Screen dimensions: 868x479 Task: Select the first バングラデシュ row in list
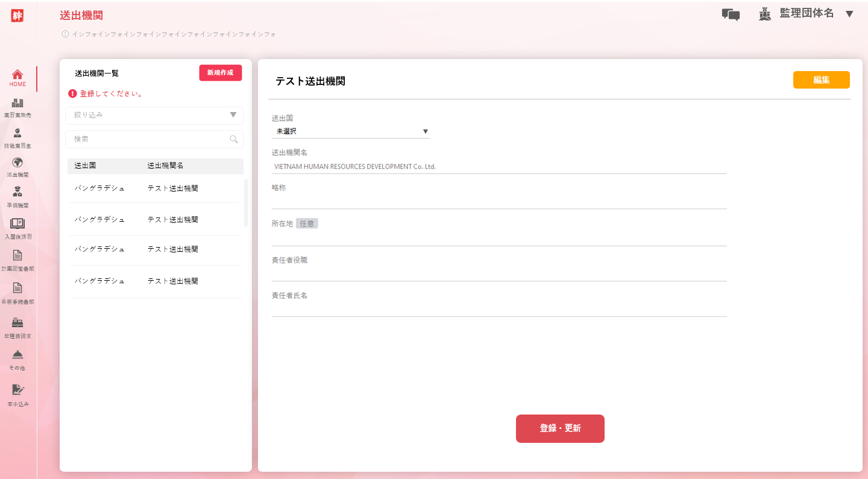point(154,189)
